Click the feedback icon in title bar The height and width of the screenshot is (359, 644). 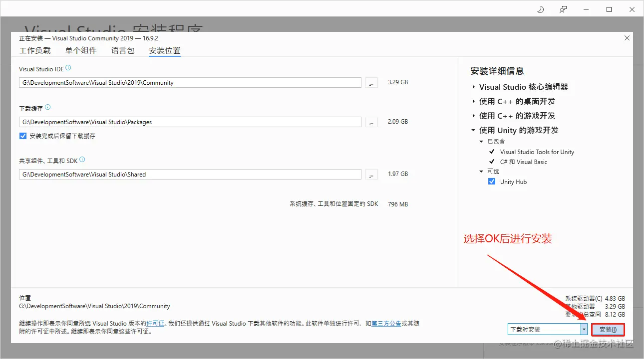pyautogui.click(x=563, y=9)
